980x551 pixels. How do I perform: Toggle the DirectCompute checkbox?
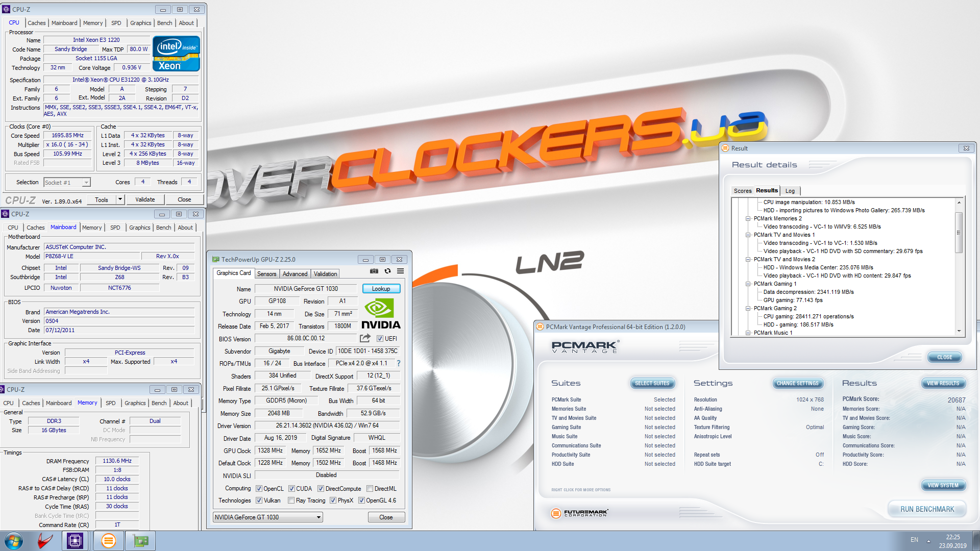(321, 489)
